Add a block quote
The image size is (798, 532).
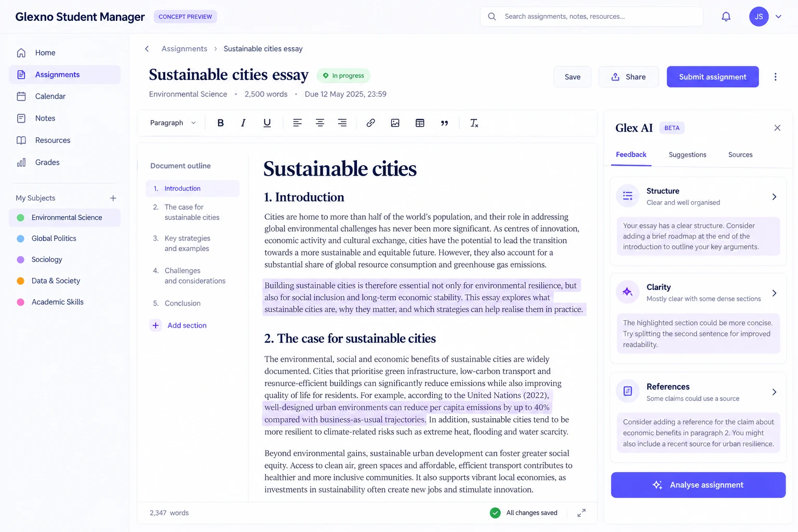tap(444, 123)
